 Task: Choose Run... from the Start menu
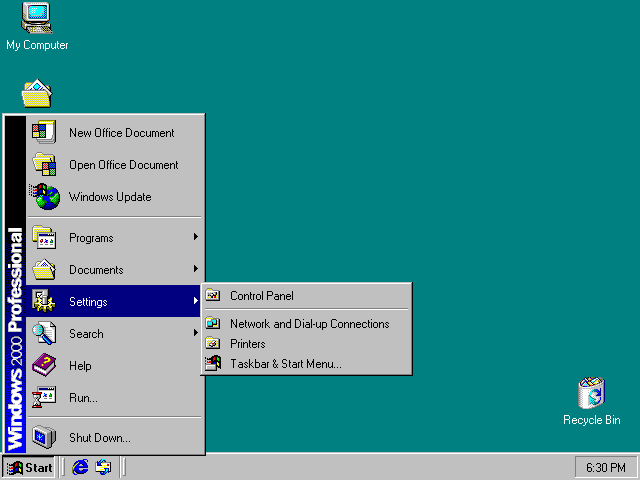click(114, 397)
